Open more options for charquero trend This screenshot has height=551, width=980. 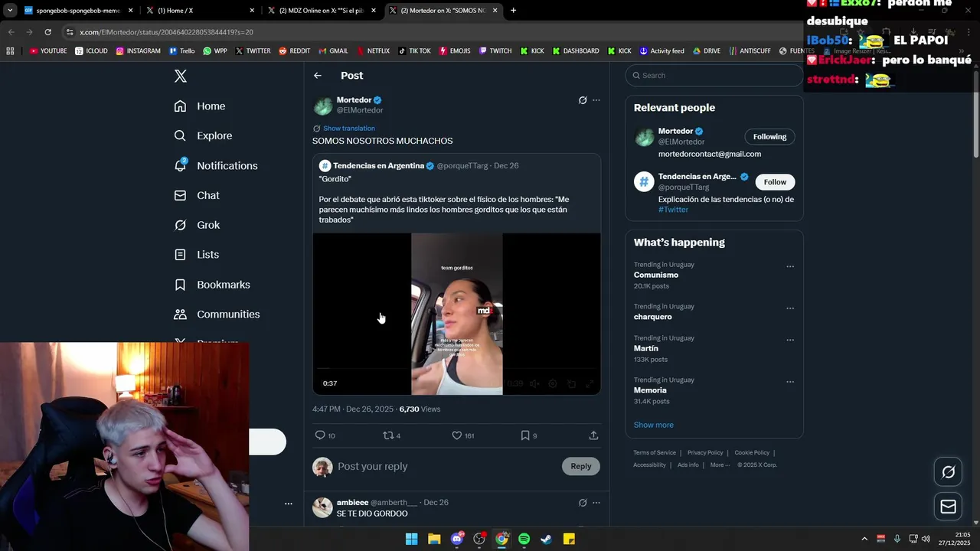[790, 308]
